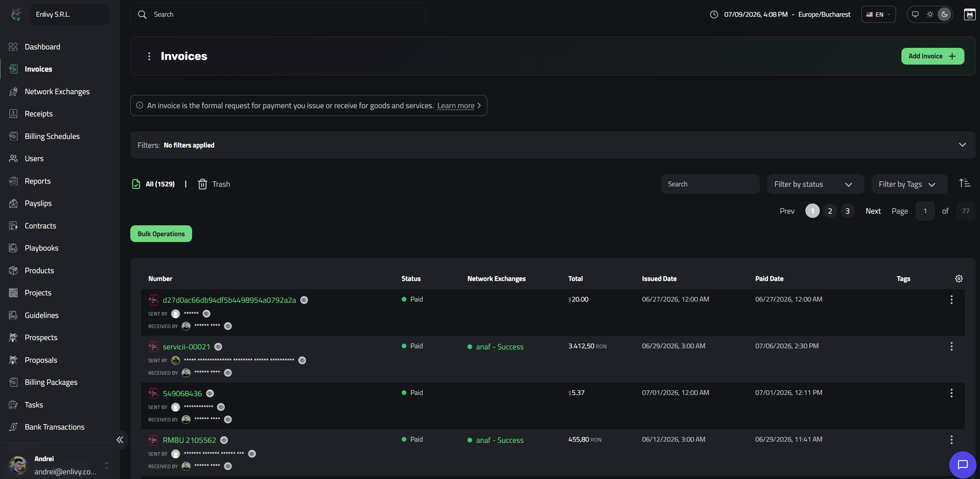Viewport: 980px width, 479px height.
Task: Click Add Invoice button
Action: pos(933,56)
